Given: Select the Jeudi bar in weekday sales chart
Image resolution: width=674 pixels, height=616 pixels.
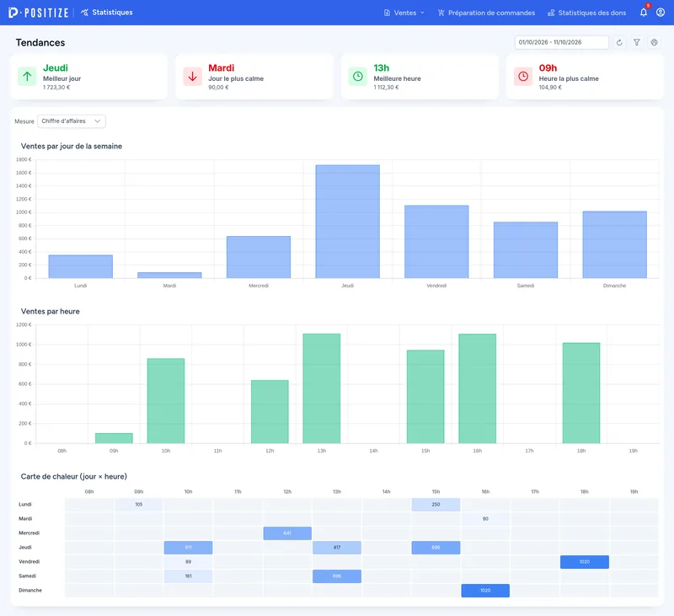Looking at the screenshot, I should click(348, 222).
